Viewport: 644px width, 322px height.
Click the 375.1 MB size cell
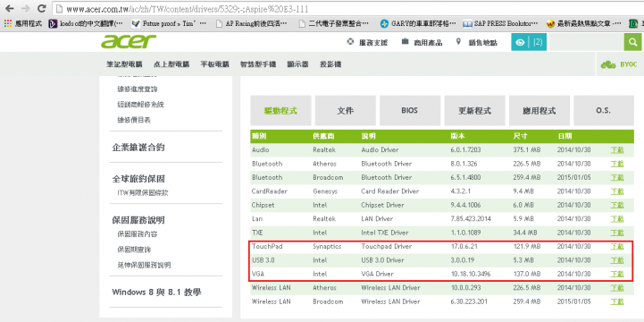(x=526, y=150)
